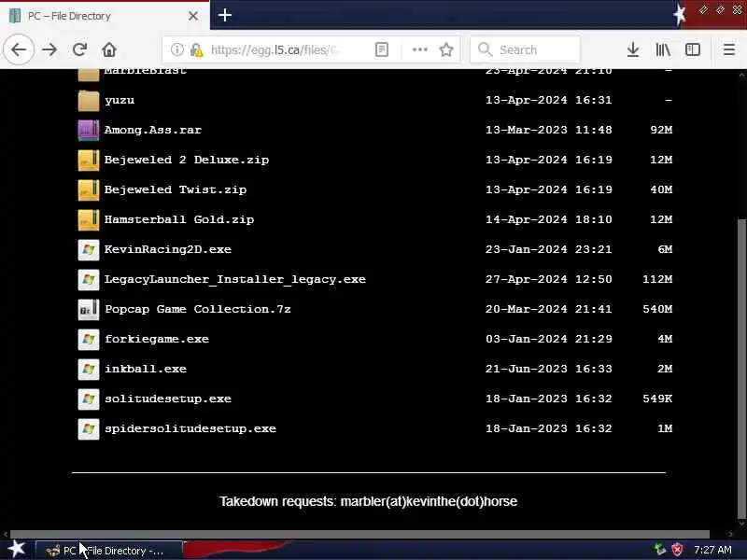The image size is (747, 560).
Task: Click the Search box in the toolbar
Action: point(525,49)
